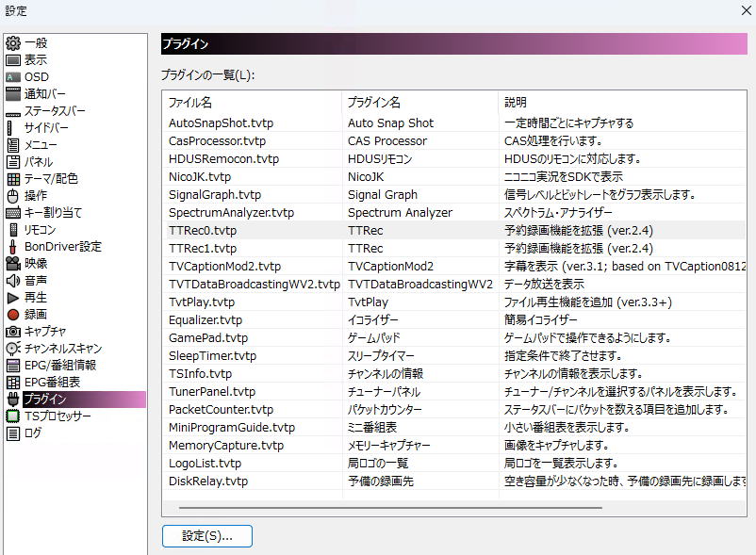
Task: Click the gear icon for 一般 settings
Action: [x=13, y=42]
